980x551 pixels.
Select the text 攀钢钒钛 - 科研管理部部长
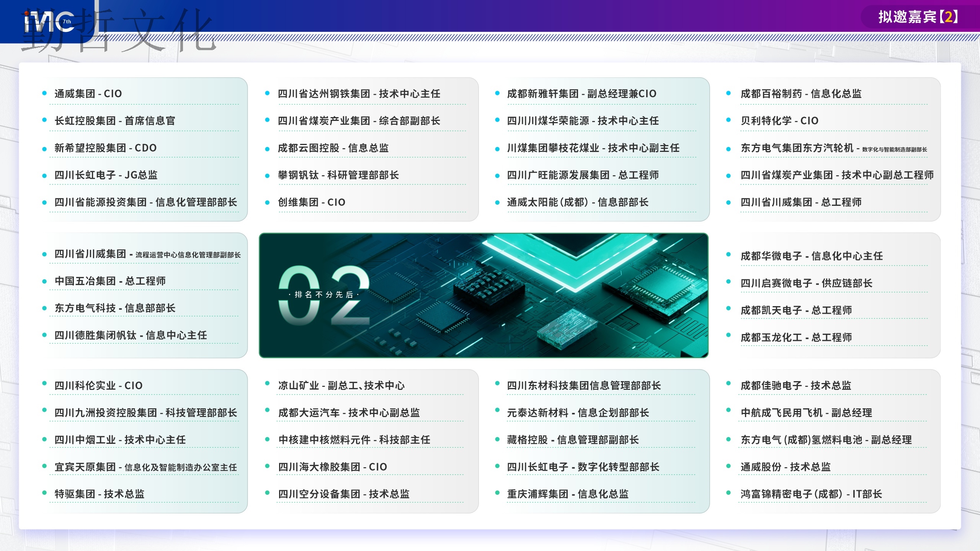[338, 175]
